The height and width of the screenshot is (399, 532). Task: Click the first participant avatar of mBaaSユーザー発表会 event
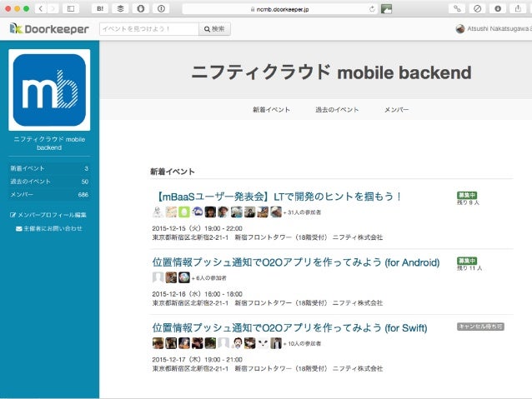[x=158, y=212]
